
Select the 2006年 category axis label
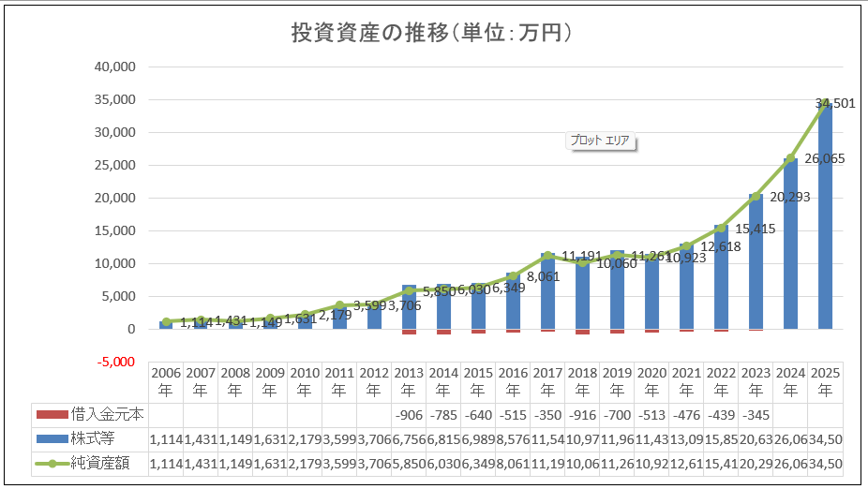tap(166, 380)
